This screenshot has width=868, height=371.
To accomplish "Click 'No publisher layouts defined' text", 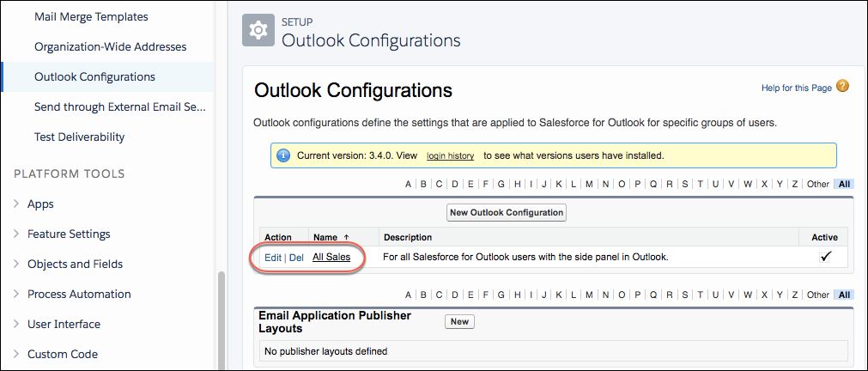I will click(x=325, y=351).
